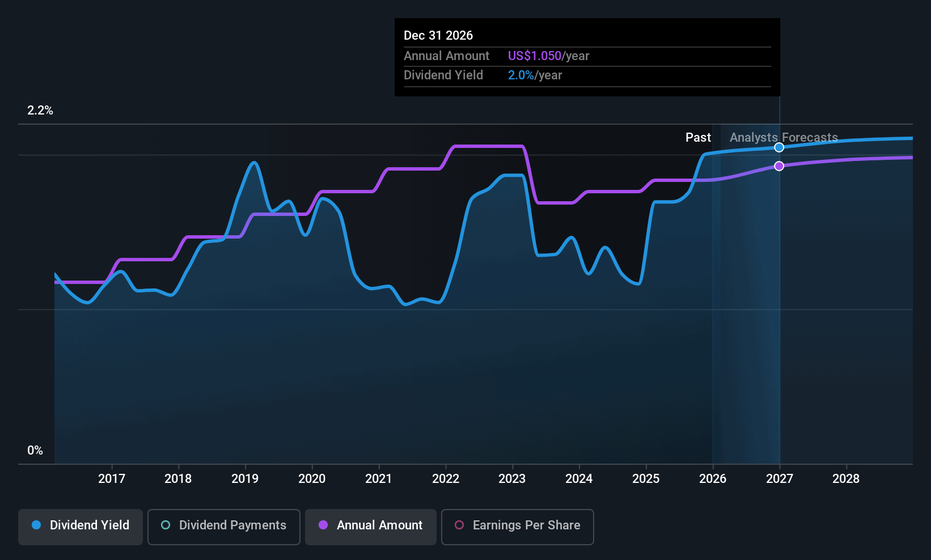Click the Earnings Per Share circle icon
This screenshot has width=931, height=560.
click(x=459, y=525)
